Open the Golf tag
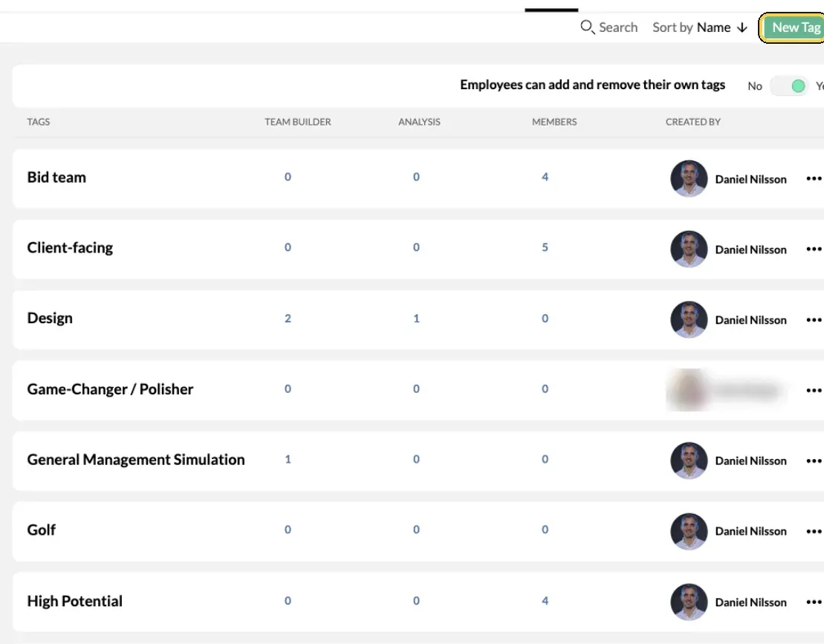The height and width of the screenshot is (644, 824). pyautogui.click(x=42, y=530)
